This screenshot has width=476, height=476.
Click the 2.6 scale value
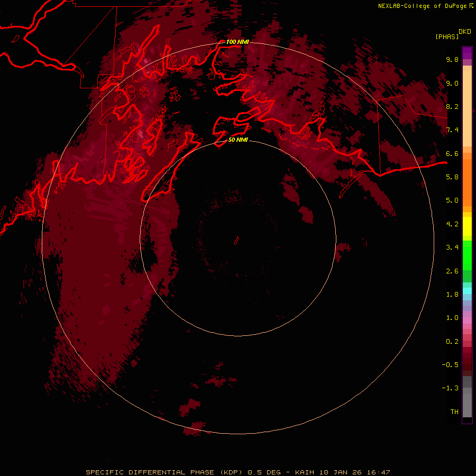(452, 271)
